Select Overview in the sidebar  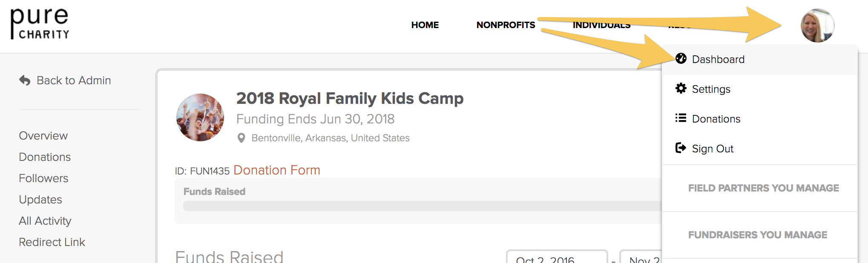pyautogui.click(x=43, y=135)
